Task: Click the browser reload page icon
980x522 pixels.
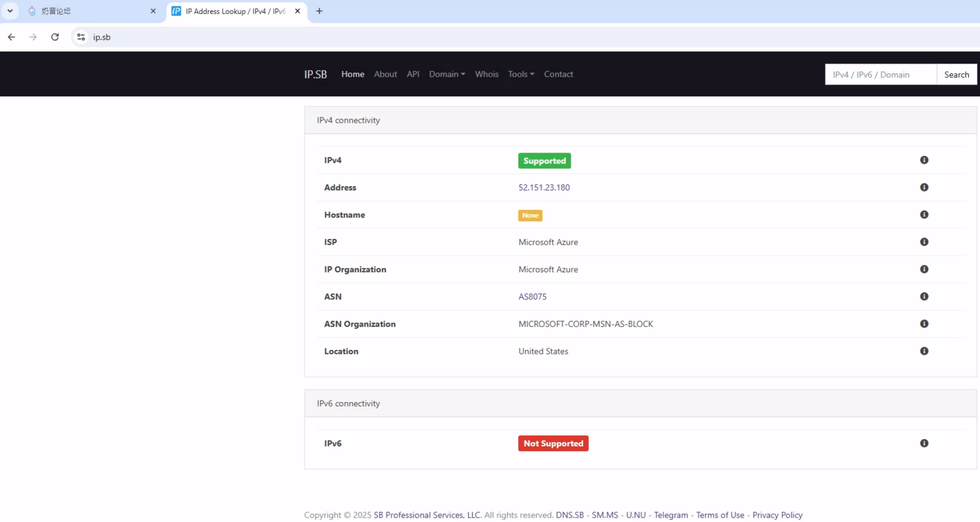Action: point(55,37)
